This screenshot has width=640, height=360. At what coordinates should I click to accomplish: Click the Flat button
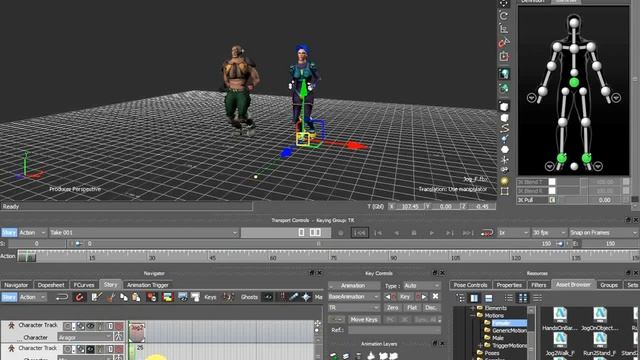point(411,308)
